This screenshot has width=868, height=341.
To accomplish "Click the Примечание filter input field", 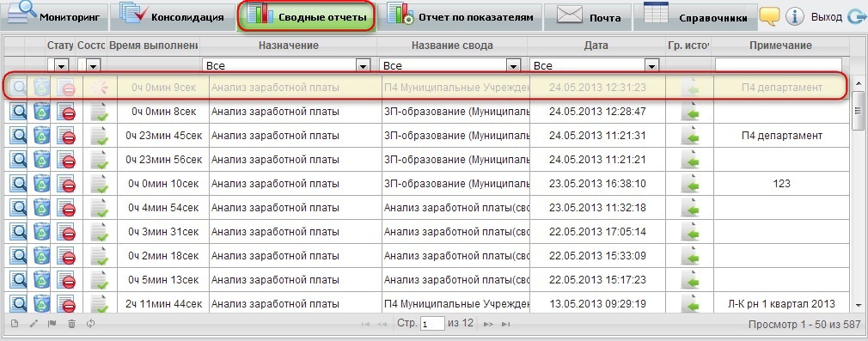I will 779,65.
